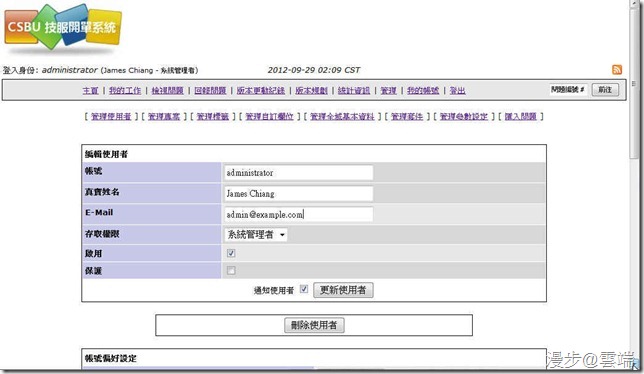
Task: Click the CSBU 技服開單系統 logo
Action: [63, 28]
